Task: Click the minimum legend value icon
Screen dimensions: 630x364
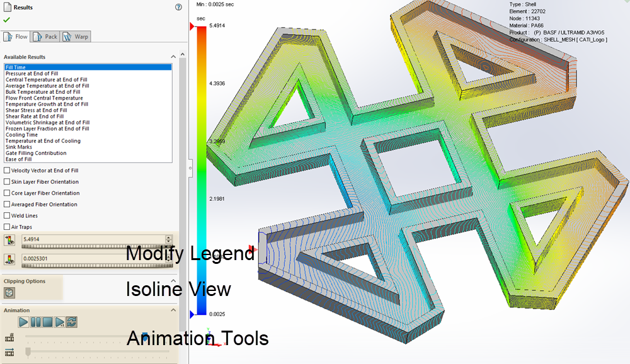Action: pyautogui.click(x=9, y=258)
